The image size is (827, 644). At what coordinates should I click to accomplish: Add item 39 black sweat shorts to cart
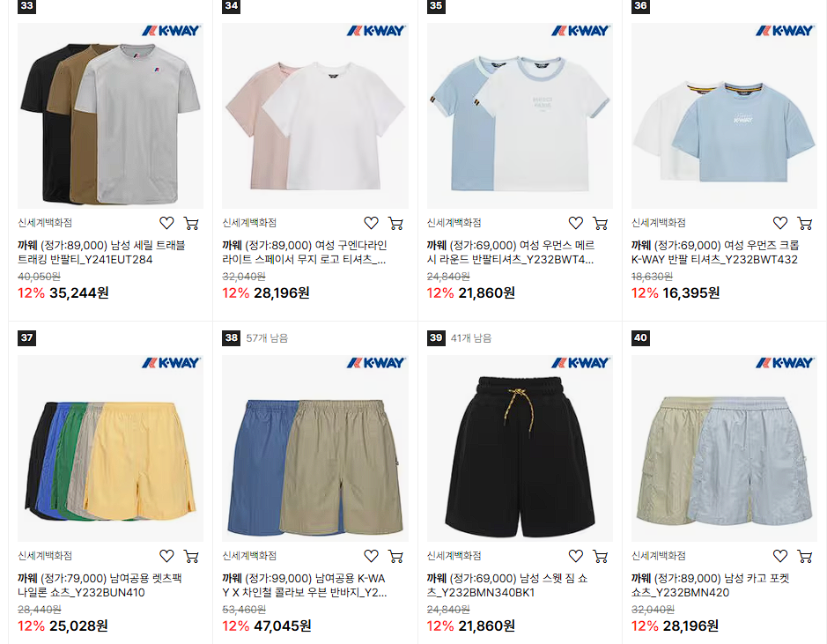click(x=600, y=556)
